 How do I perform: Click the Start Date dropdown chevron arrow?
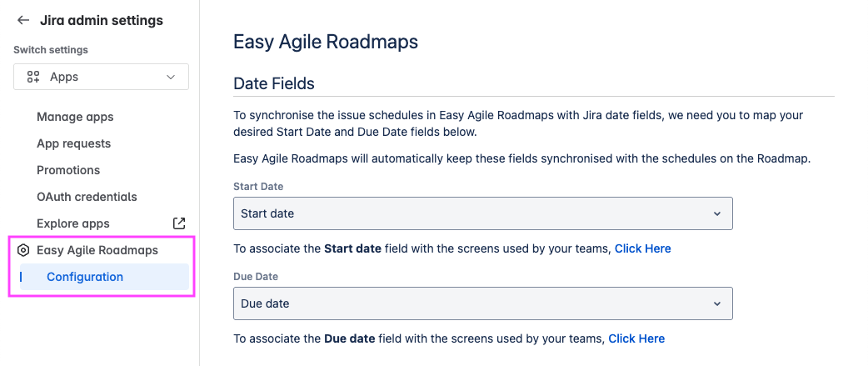pos(716,213)
